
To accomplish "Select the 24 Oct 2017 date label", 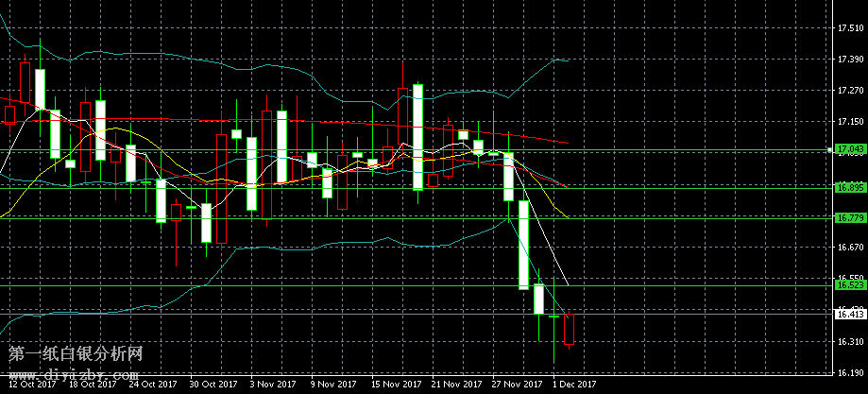I will tap(153, 385).
